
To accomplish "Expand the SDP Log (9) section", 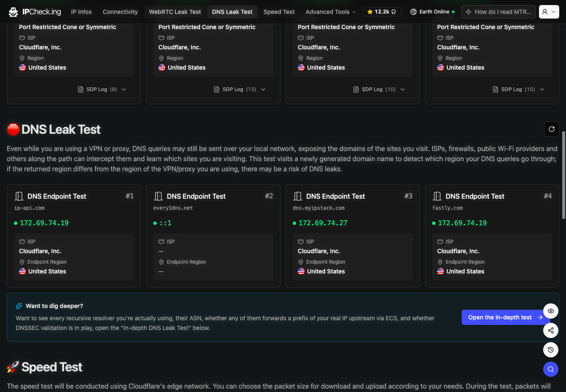I will pos(102,89).
